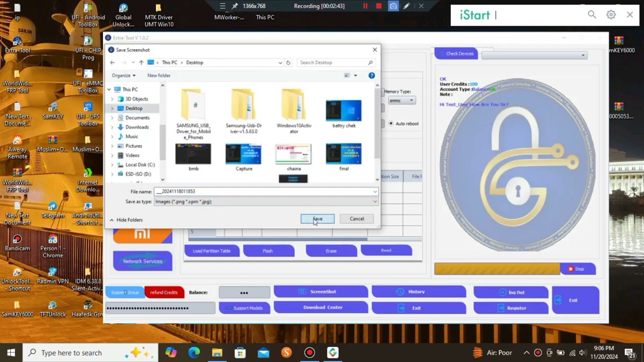Click the Bandicam pause recording icon
The image size is (644, 362).
365,6
